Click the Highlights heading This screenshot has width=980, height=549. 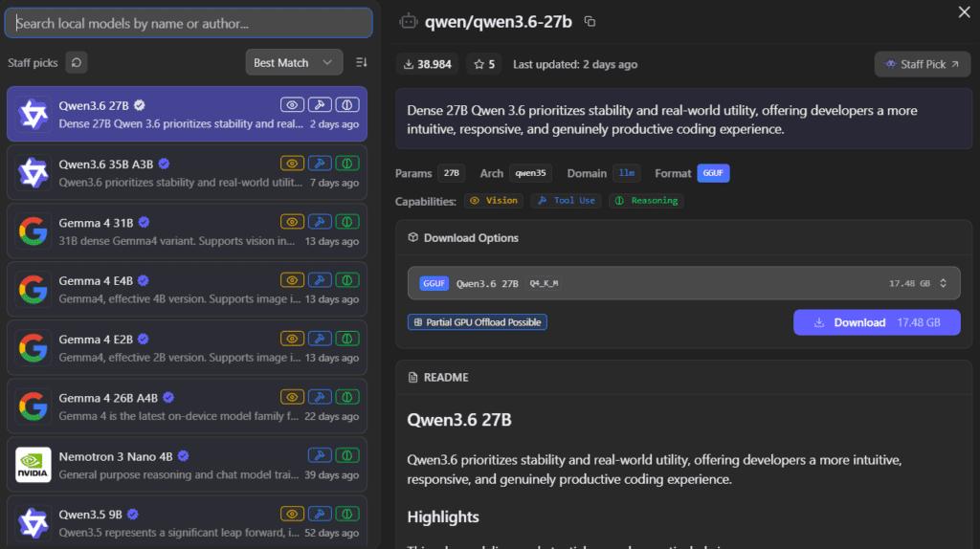click(443, 517)
